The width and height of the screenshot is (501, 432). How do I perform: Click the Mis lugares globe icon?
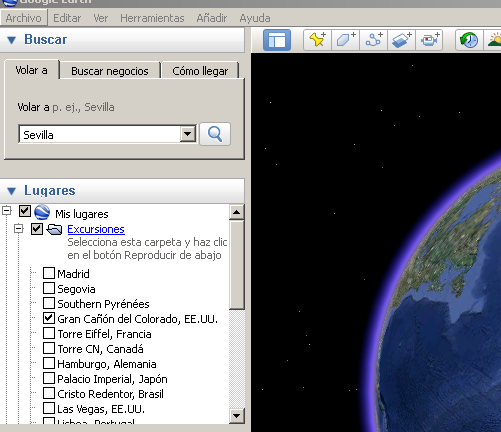tap(42, 212)
